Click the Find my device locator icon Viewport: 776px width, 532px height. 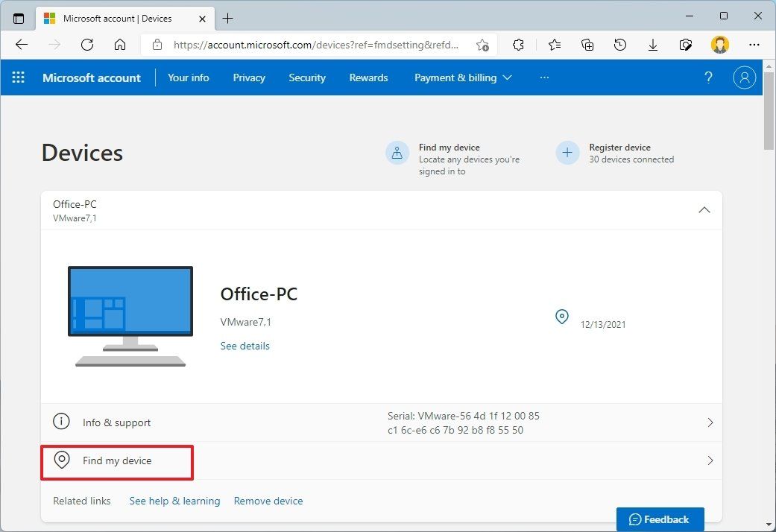[397, 153]
